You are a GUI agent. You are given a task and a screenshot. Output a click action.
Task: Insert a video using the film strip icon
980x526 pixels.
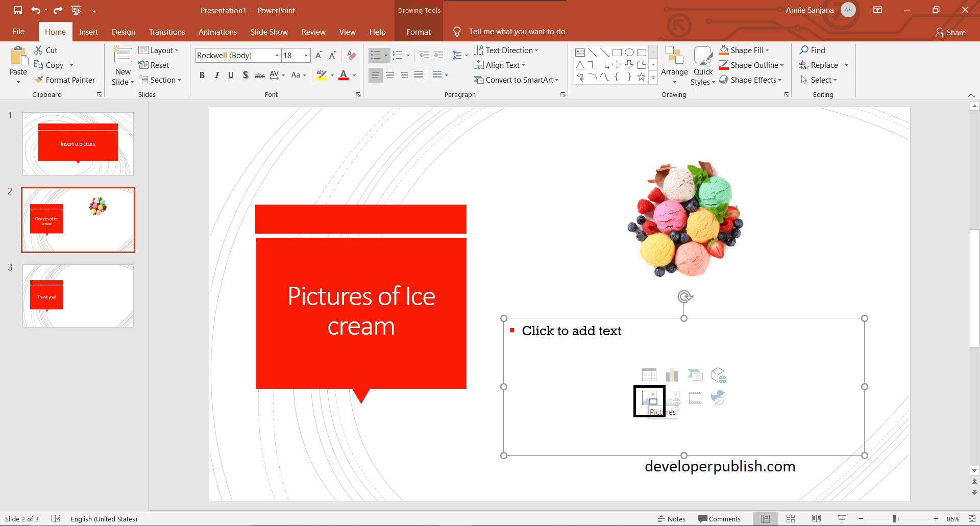[x=695, y=397]
